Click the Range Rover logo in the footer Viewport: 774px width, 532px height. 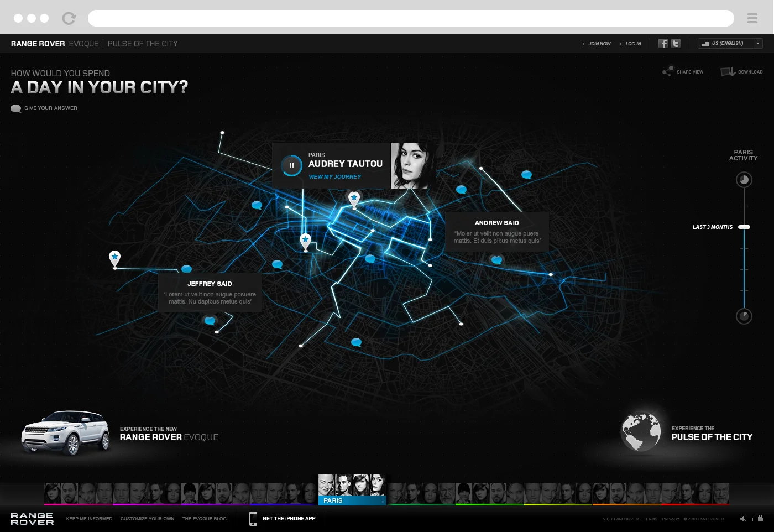32,519
